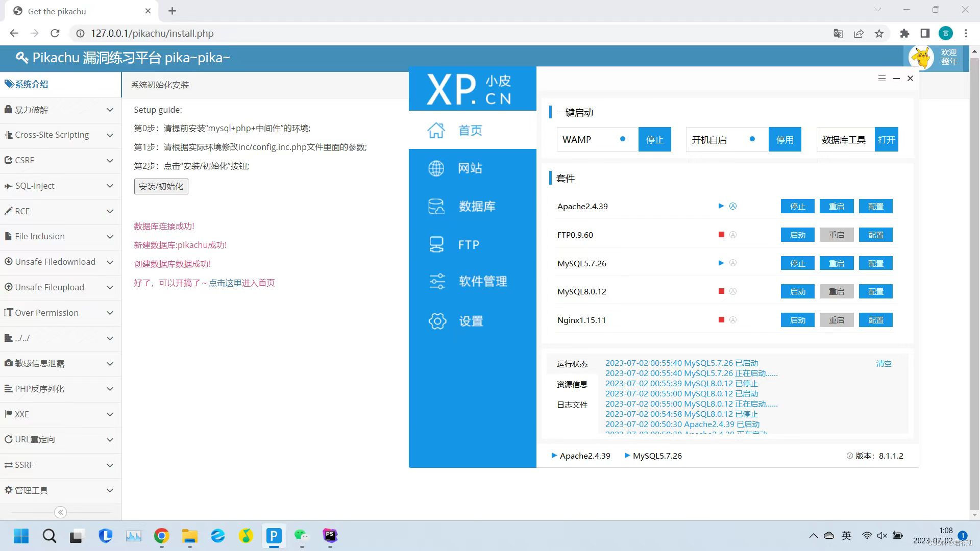Open the 软件管理 sliders icon
The width and height of the screenshot is (980, 551).
coord(437,281)
